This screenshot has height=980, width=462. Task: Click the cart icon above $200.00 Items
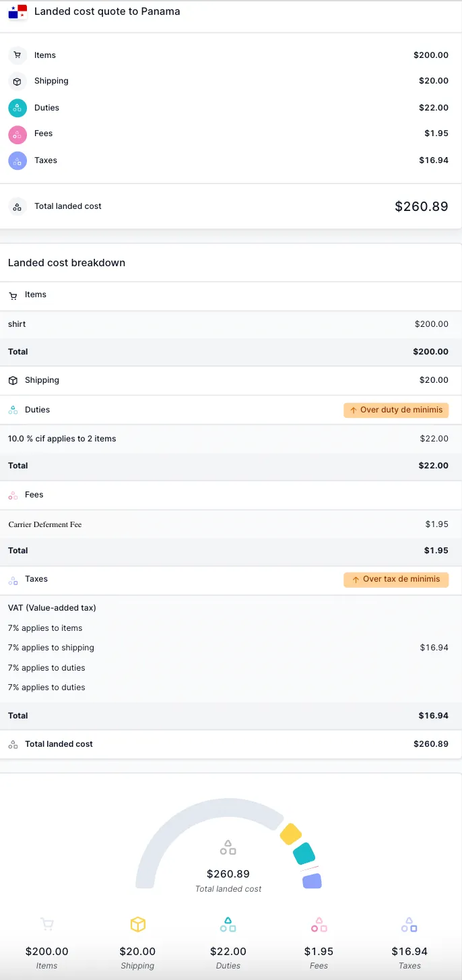click(46, 925)
